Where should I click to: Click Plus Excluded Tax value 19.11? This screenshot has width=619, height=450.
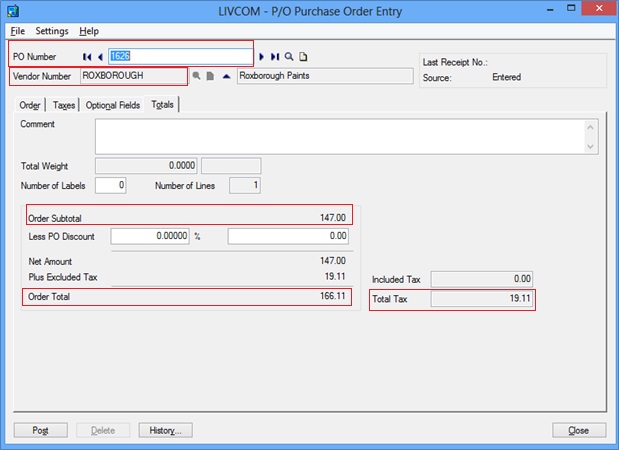coord(335,276)
